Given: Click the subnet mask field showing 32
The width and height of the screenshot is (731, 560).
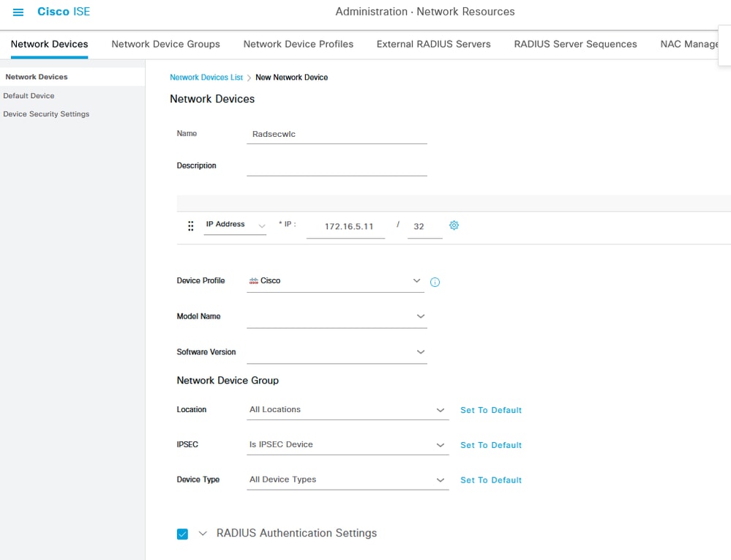Looking at the screenshot, I should (424, 227).
